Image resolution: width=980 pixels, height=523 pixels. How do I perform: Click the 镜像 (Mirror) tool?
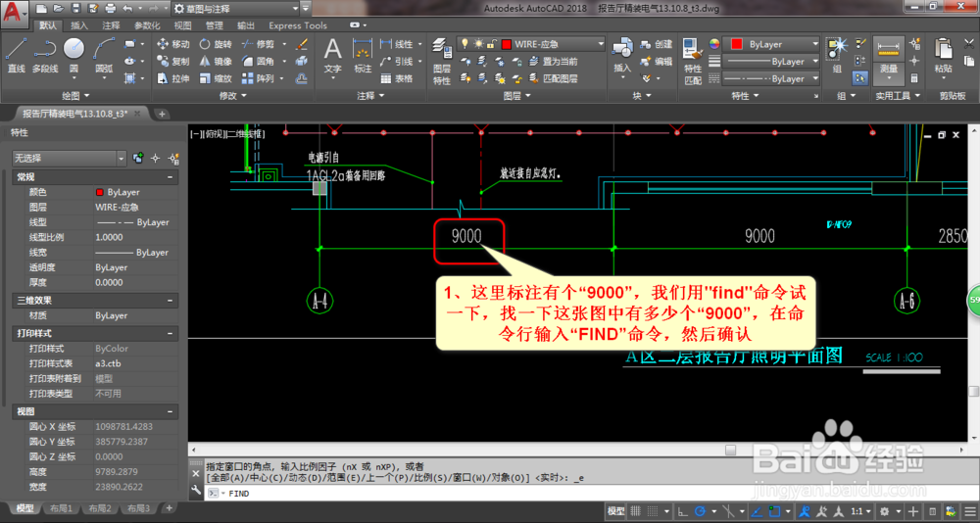click(x=216, y=62)
